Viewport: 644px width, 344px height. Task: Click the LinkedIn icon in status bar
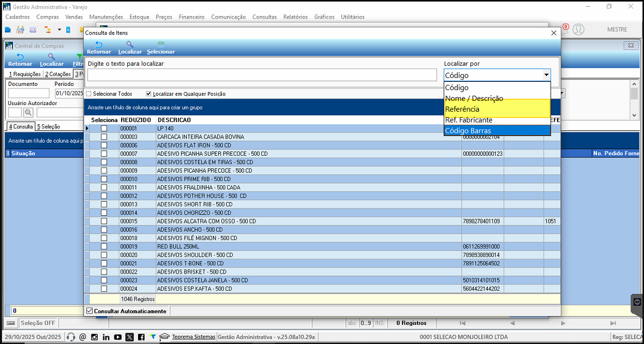click(106, 337)
